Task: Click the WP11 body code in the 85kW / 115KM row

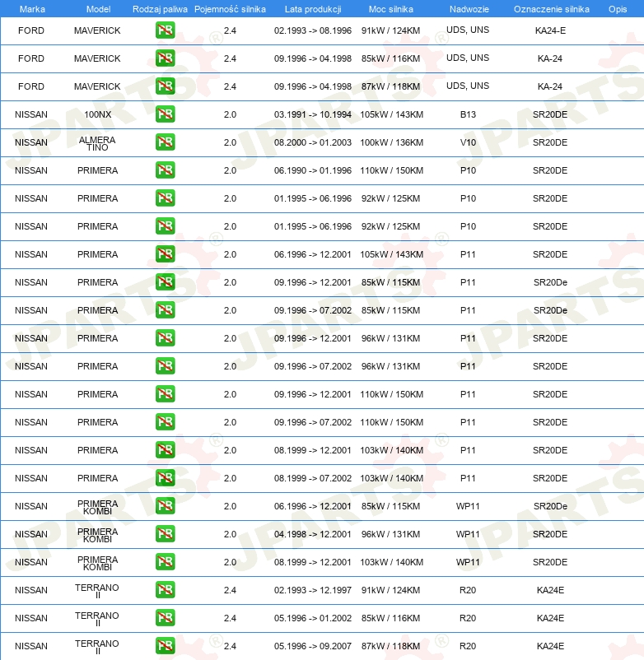Action: (x=468, y=506)
